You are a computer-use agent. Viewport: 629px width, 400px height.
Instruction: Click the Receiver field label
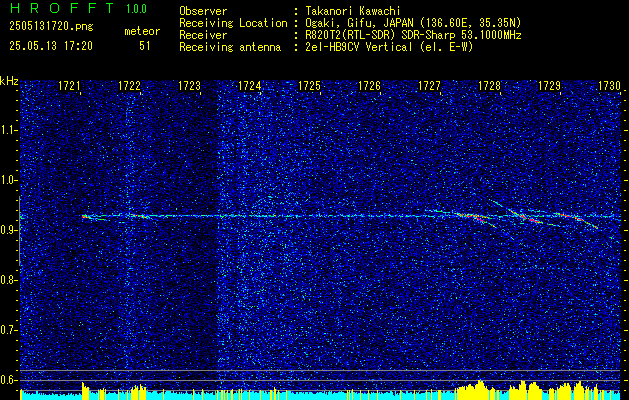click(203, 35)
